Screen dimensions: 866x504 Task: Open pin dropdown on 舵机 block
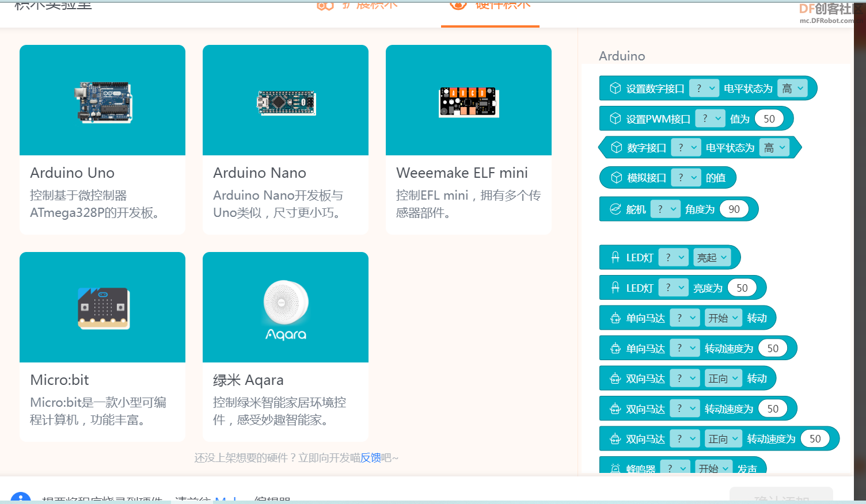(665, 209)
